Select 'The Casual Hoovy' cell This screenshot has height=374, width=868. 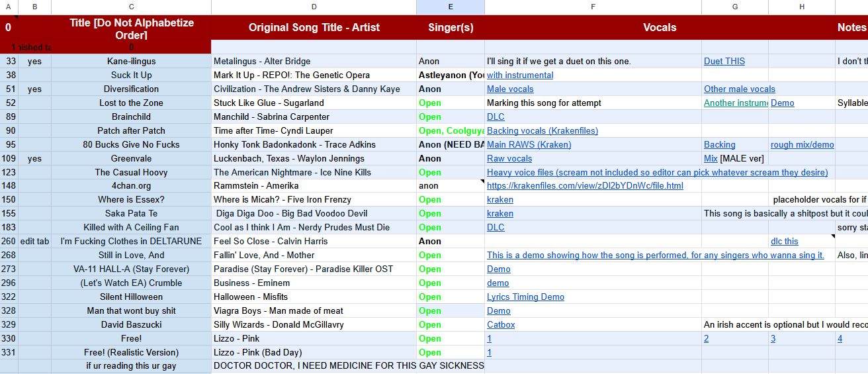(132, 172)
